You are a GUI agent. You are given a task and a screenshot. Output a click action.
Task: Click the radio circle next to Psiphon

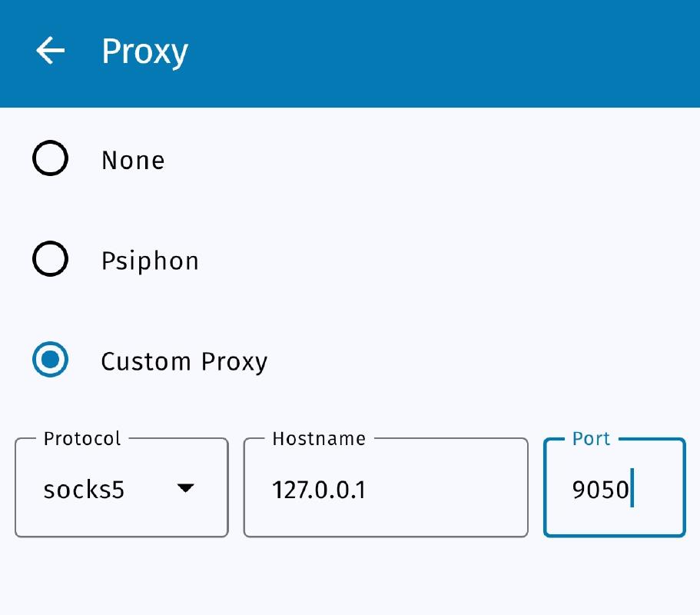point(50,259)
